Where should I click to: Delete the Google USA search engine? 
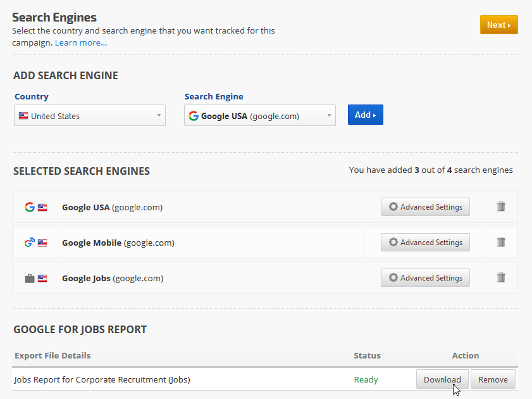[501, 206]
